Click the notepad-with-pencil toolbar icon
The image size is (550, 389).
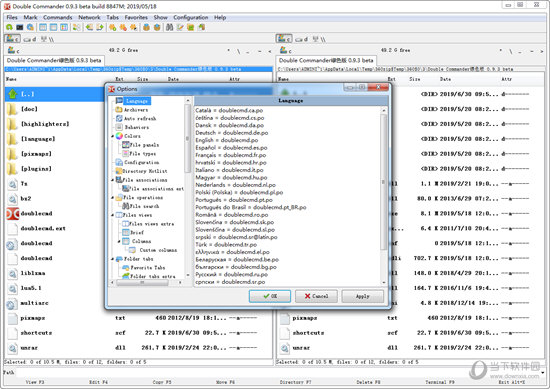click(180, 27)
